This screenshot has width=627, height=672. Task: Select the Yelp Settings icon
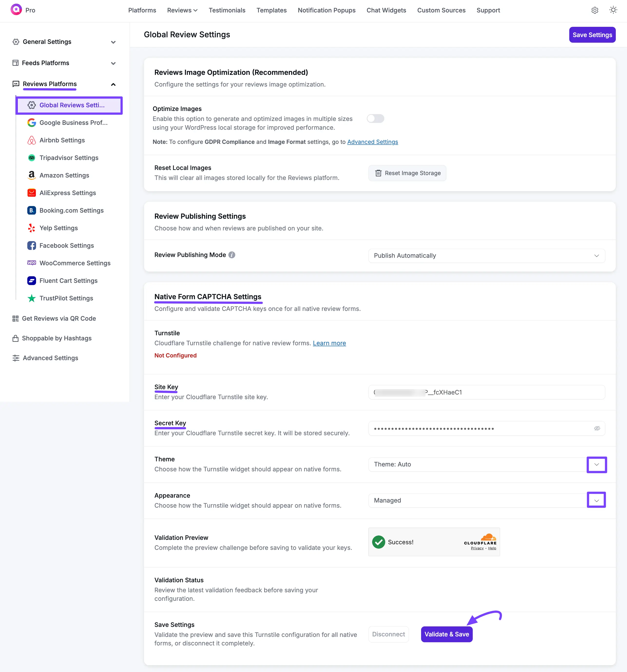(31, 228)
